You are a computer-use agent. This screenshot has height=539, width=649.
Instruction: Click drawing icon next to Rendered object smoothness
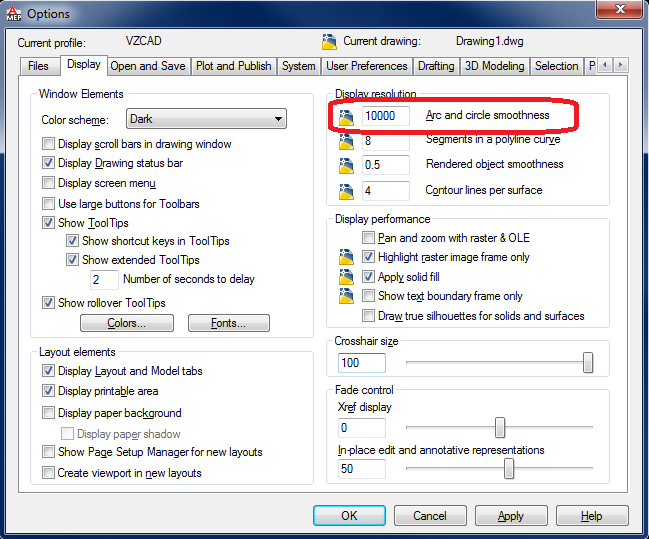[346, 166]
